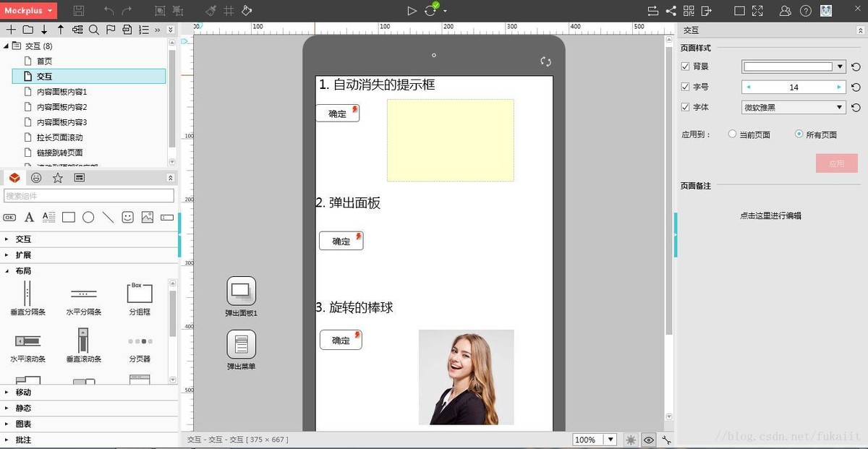
Task: Select the 首页 page
Action: point(44,61)
